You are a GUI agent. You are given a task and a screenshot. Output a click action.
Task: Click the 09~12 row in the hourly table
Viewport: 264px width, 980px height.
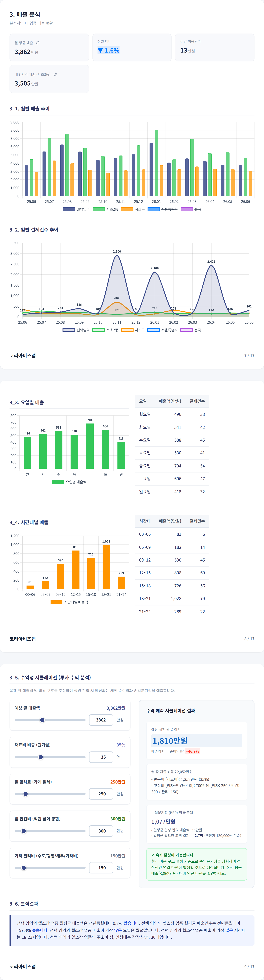point(172,560)
